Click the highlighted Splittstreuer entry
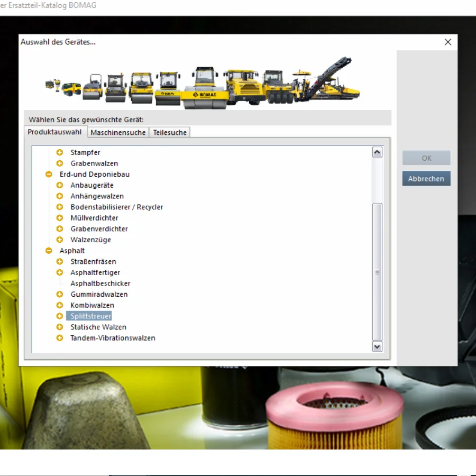This screenshot has width=476, height=476. point(89,316)
